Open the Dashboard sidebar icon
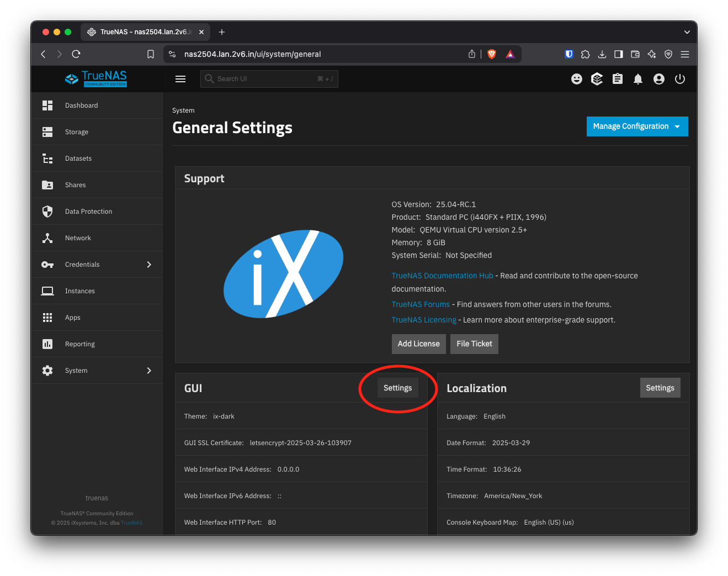Screen dimensions: 728x576 47,105
